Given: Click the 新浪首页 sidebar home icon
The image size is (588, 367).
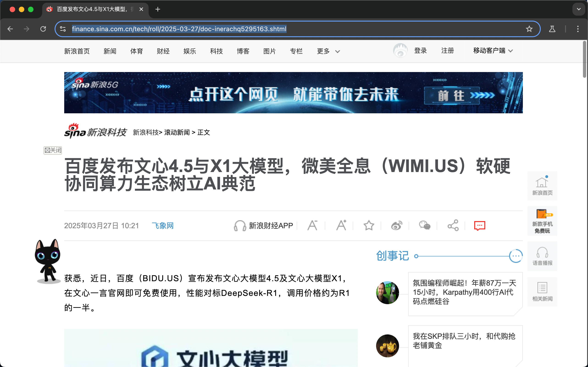Looking at the screenshot, I should [542, 186].
